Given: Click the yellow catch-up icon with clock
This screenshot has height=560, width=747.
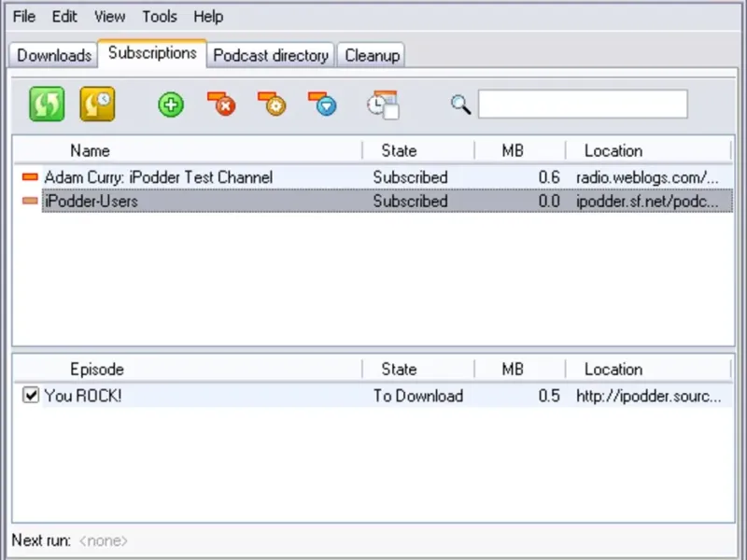Looking at the screenshot, I should (97, 104).
